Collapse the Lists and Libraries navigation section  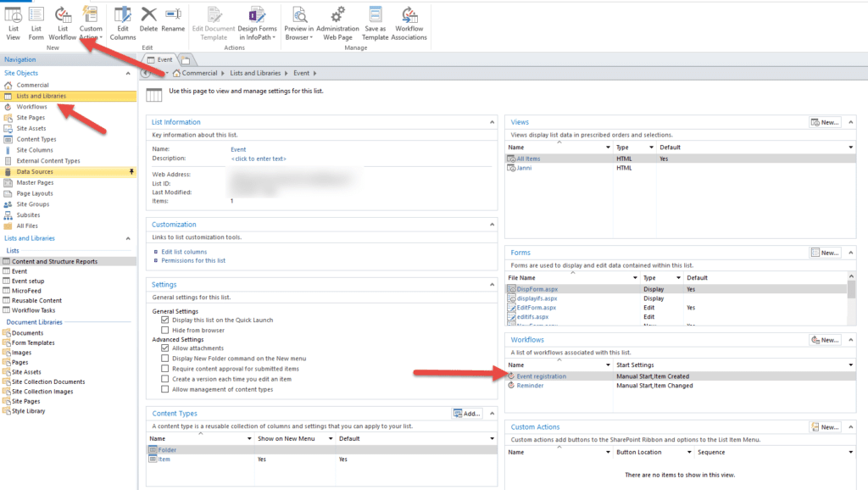[128, 238]
